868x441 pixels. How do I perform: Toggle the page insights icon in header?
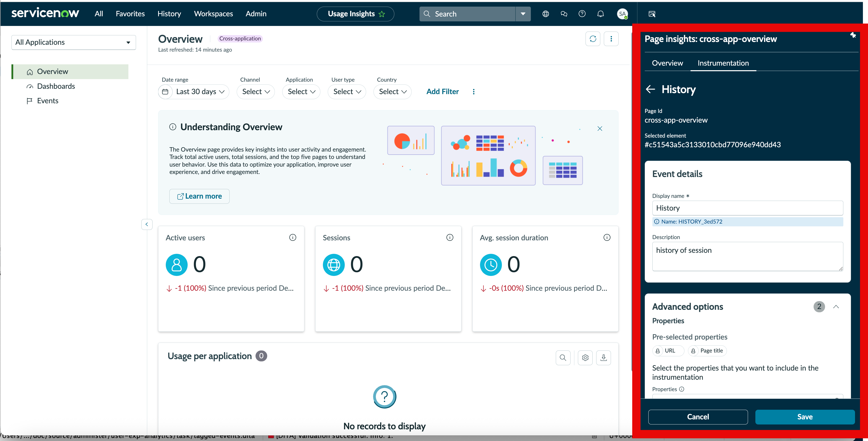652,14
